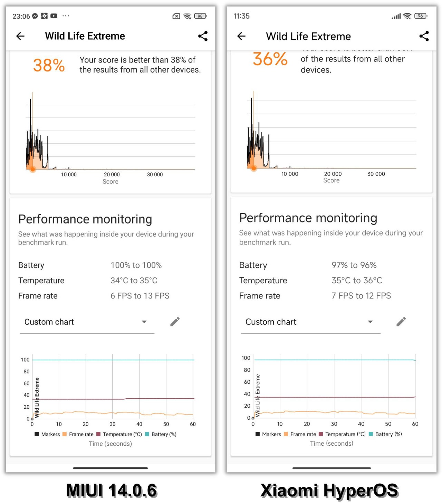The height and width of the screenshot is (504, 442).
Task: Select the Wild Life Extreme title on MIUI page
Action: coord(85,36)
